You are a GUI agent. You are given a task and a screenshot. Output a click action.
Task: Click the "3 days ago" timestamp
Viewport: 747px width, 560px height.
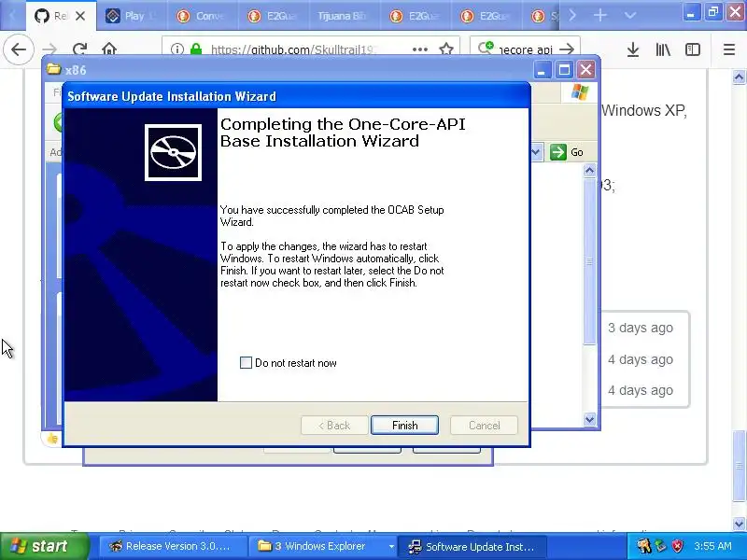coord(641,328)
